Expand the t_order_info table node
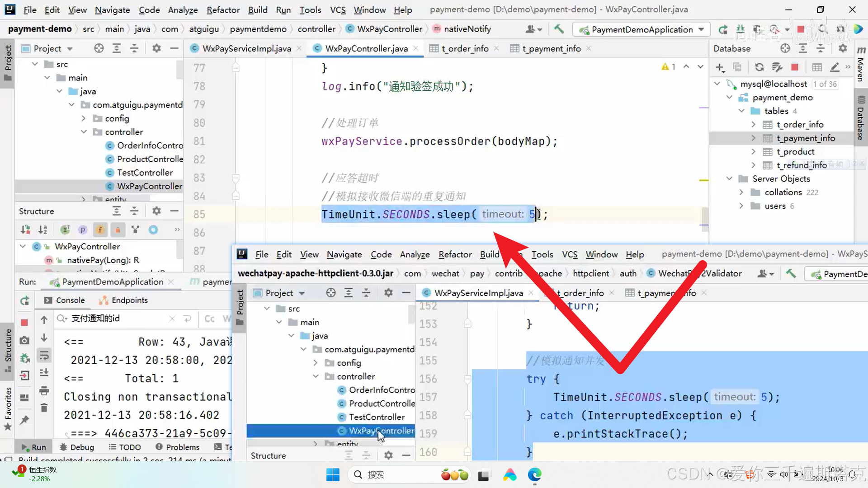The image size is (868, 488). [753, 124]
